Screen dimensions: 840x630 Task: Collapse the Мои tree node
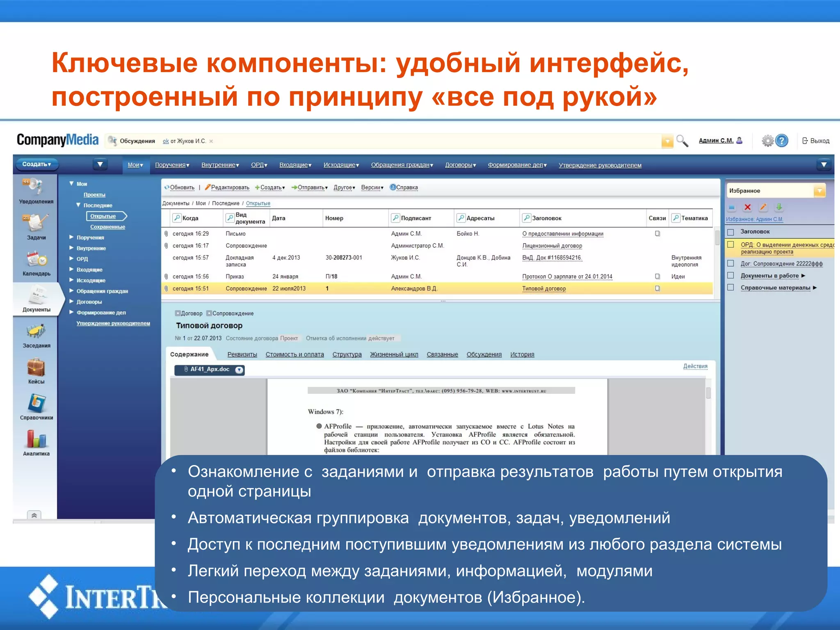click(71, 184)
